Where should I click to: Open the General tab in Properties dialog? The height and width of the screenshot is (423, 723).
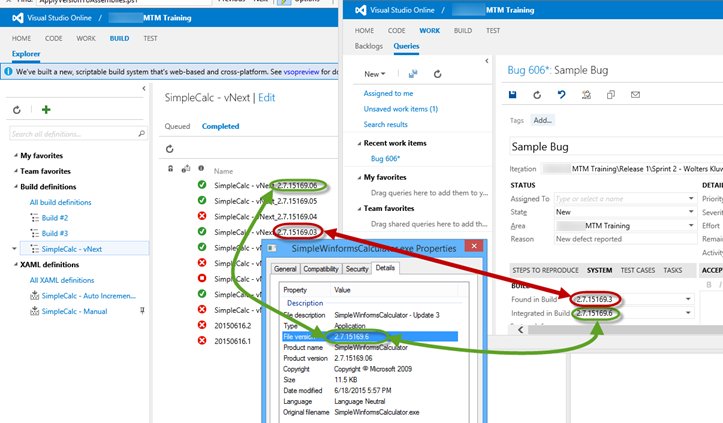tap(285, 269)
